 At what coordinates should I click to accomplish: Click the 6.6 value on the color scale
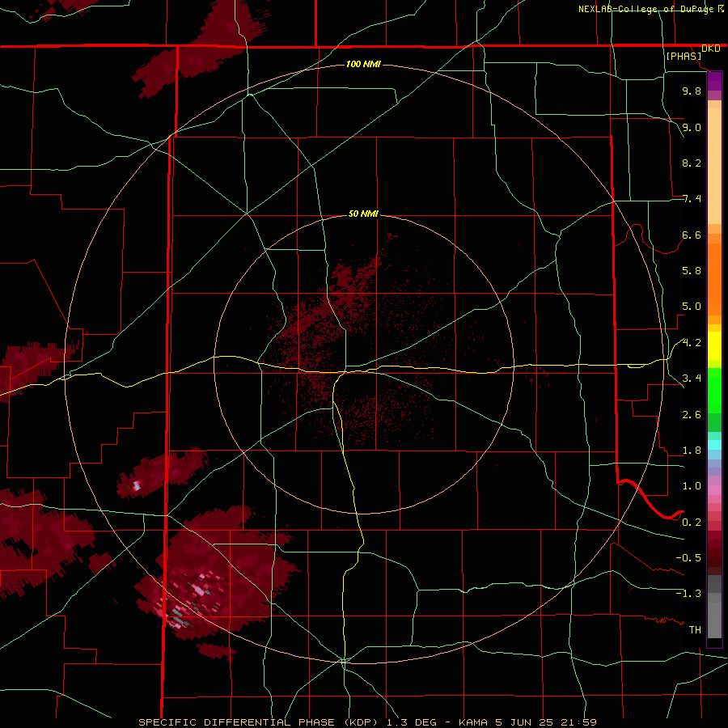692,235
